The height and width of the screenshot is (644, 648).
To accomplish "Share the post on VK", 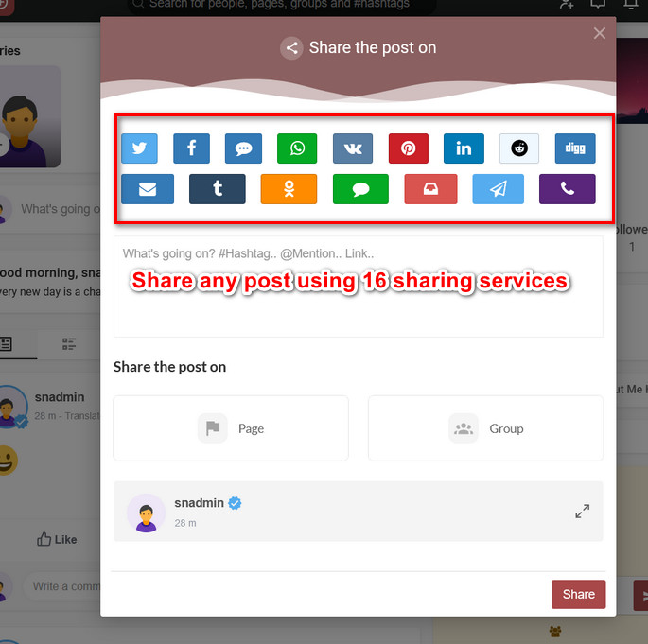I will [x=353, y=148].
